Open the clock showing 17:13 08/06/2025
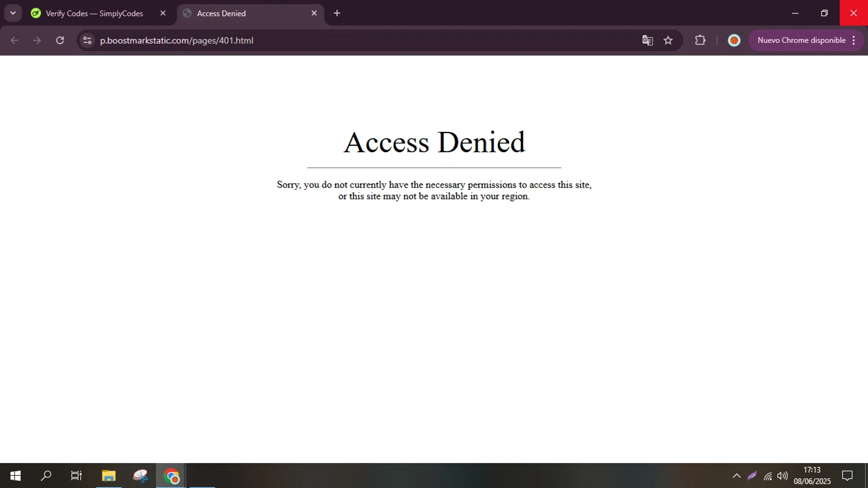 (x=812, y=476)
